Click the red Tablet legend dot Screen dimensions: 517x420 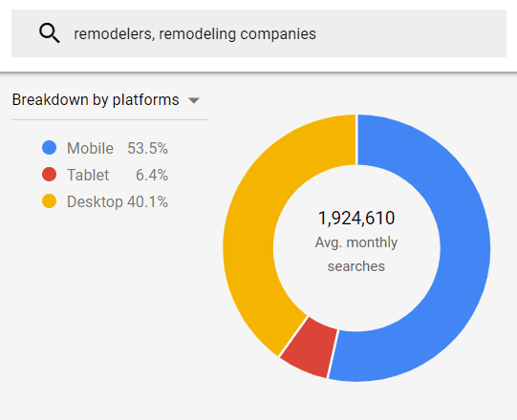tap(49, 175)
